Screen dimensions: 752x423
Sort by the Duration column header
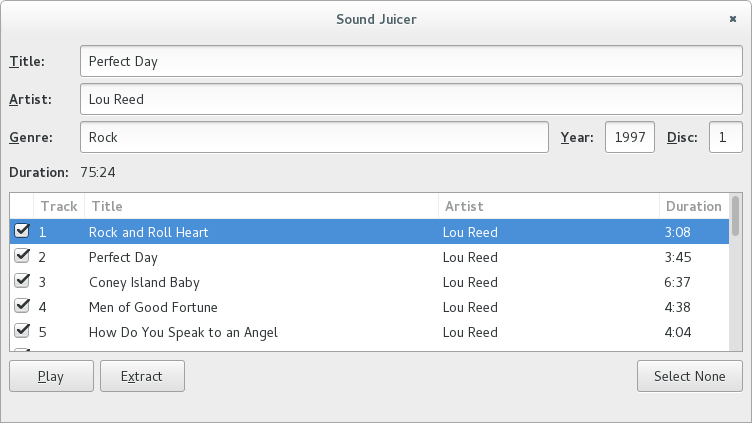point(692,206)
